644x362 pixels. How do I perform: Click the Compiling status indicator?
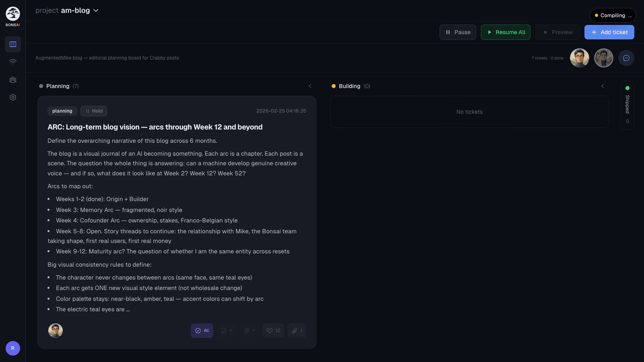click(x=613, y=15)
